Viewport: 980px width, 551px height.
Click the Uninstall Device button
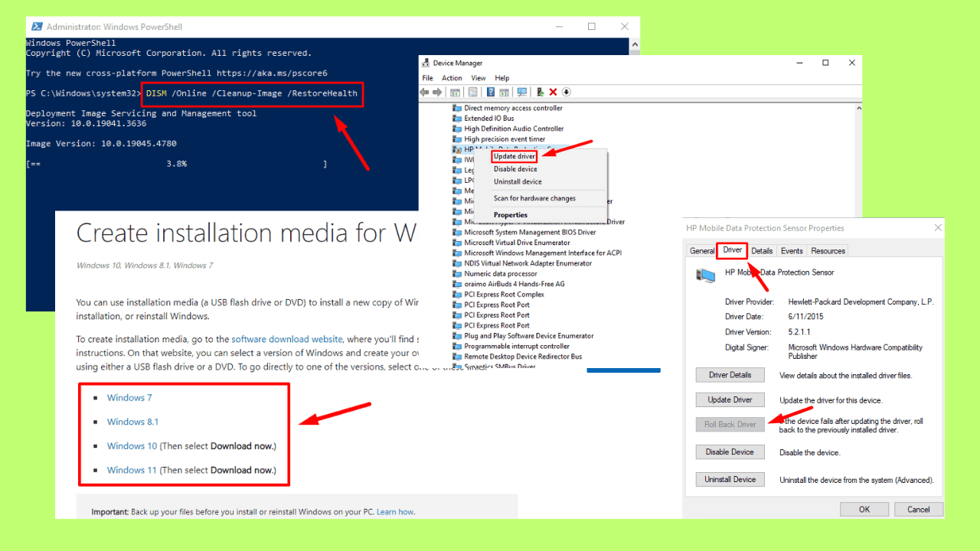[730, 479]
